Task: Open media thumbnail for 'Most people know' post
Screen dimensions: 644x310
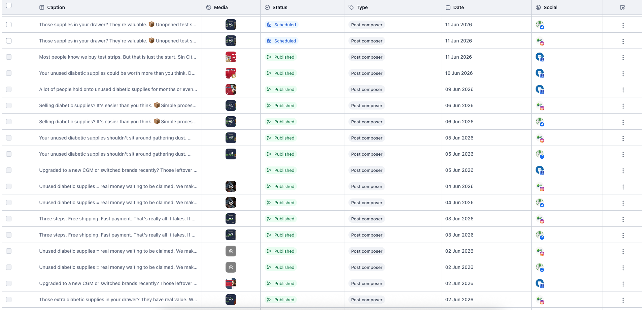Action: coord(231,57)
